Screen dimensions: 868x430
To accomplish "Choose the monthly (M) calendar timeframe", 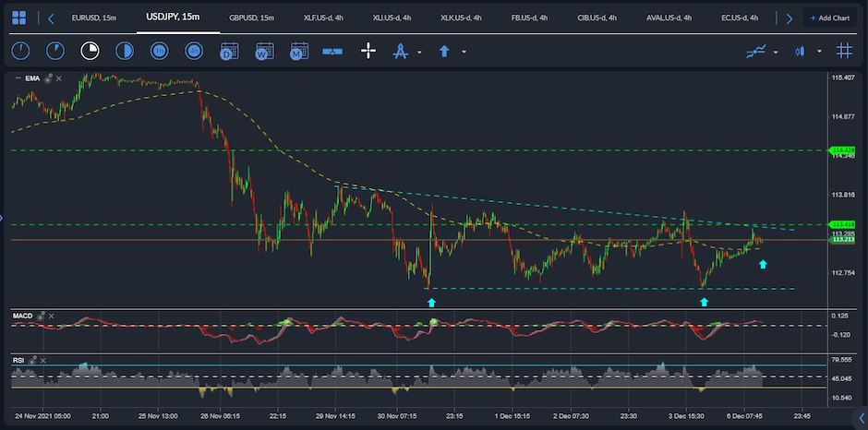I will [x=299, y=51].
